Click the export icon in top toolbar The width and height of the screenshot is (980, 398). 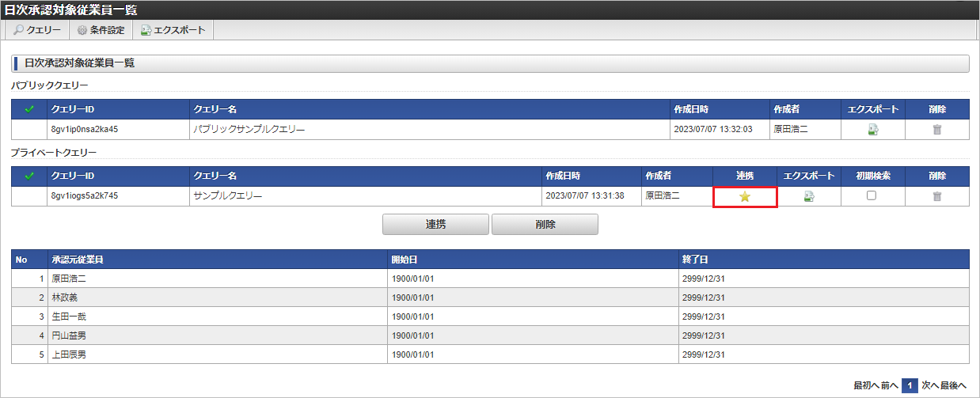[146, 30]
